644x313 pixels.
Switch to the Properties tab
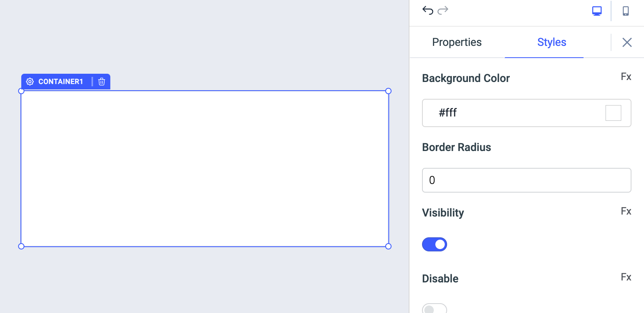457,42
